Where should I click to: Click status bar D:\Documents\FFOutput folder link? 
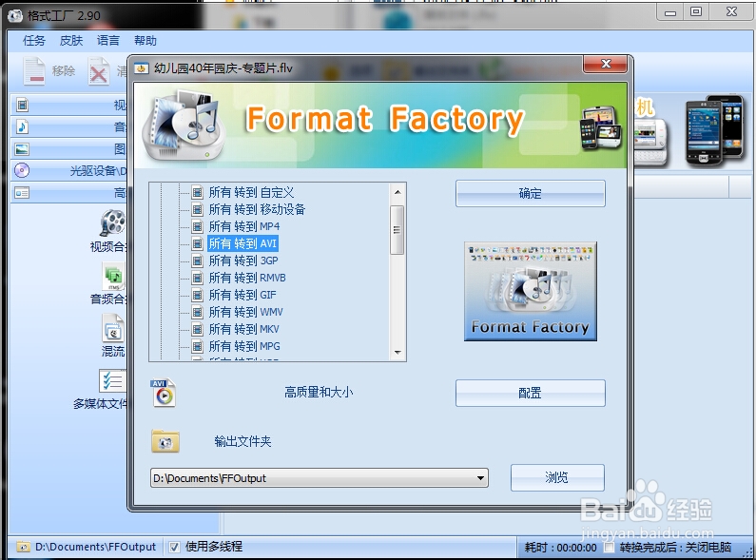[x=95, y=547]
